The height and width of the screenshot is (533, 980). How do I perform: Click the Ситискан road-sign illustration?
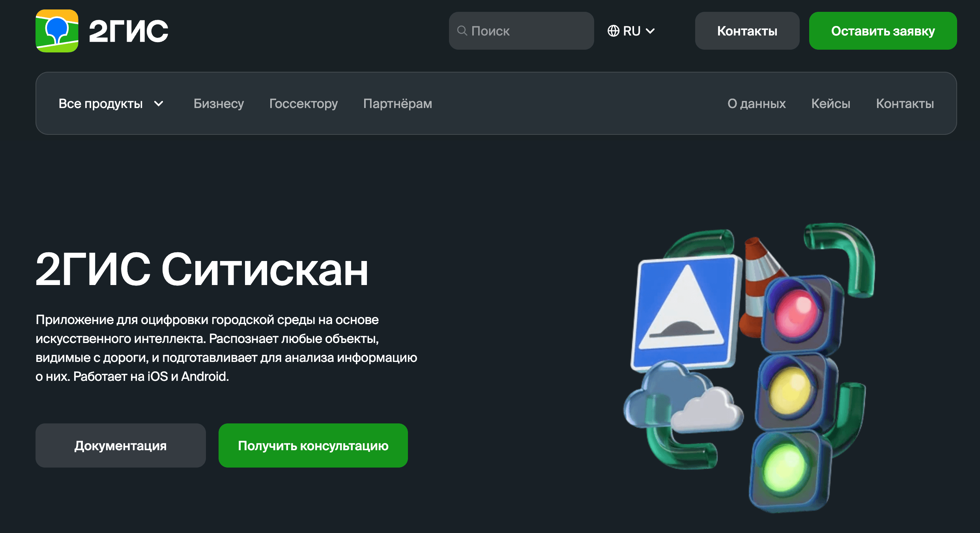(749, 367)
